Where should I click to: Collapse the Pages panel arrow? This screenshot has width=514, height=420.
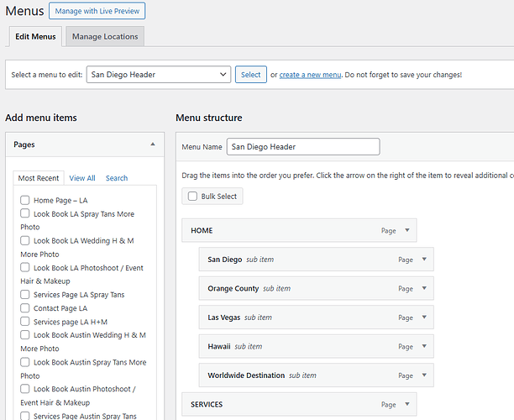click(x=152, y=144)
